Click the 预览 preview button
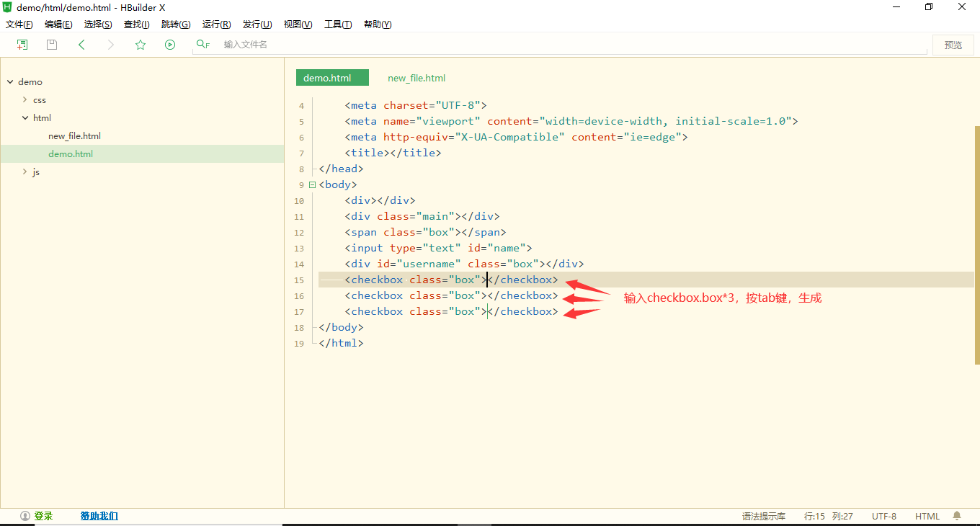980x526 pixels. tap(953, 45)
